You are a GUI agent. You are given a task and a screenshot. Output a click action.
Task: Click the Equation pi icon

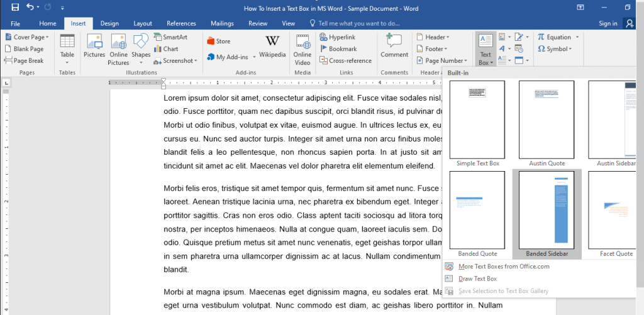point(541,37)
